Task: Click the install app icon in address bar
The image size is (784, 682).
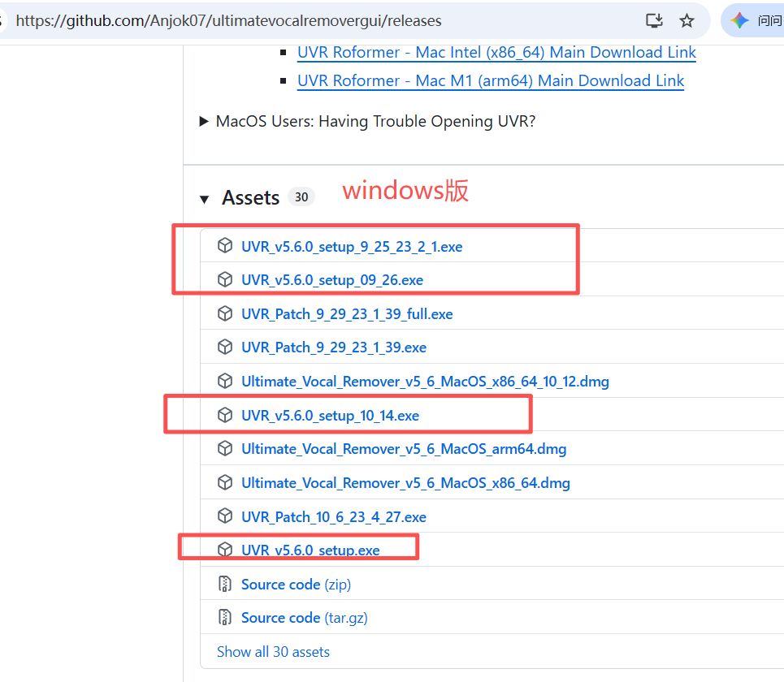Action: pyautogui.click(x=654, y=21)
